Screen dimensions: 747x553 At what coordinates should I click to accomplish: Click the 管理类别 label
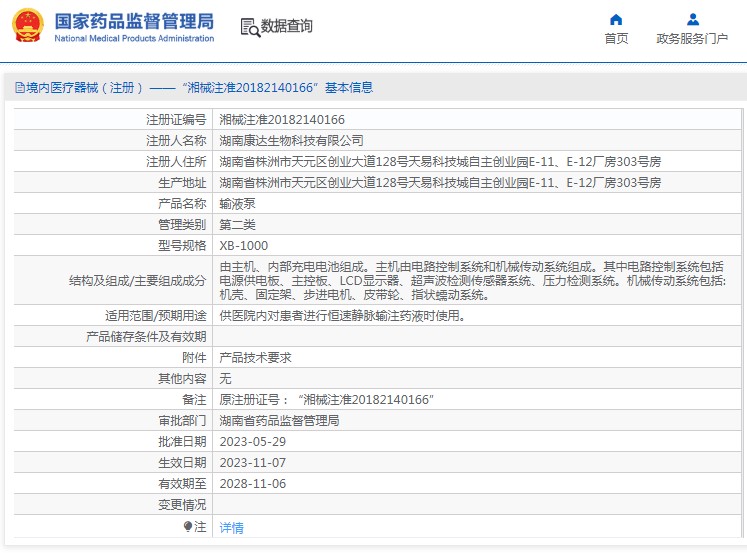point(182,224)
